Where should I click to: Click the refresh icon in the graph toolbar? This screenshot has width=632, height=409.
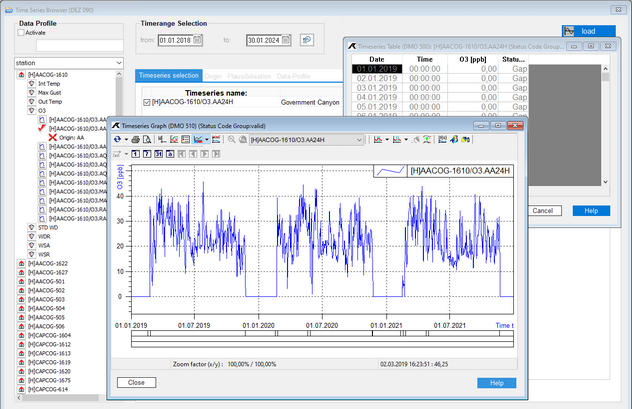117,139
